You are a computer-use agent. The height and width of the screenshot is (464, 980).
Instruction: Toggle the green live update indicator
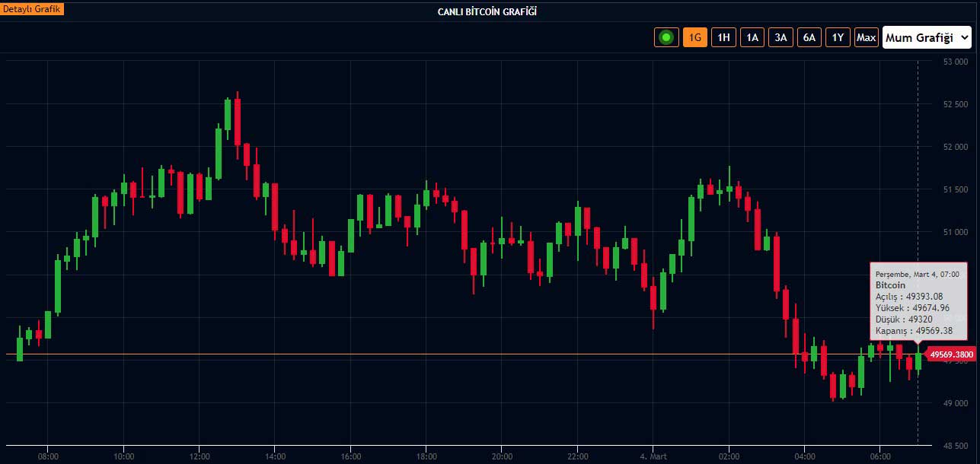coord(666,37)
